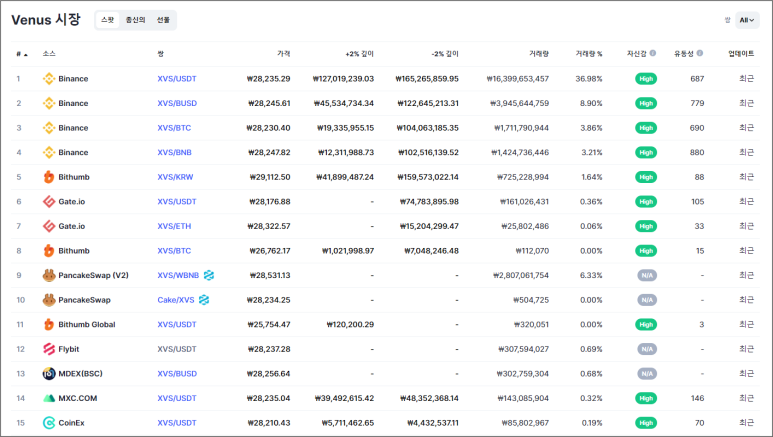Image resolution: width=773 pixels, height=437 pixels.
Task: Click the Binance logo in the XVS/BNB row
Action: [x=49, y=152]
